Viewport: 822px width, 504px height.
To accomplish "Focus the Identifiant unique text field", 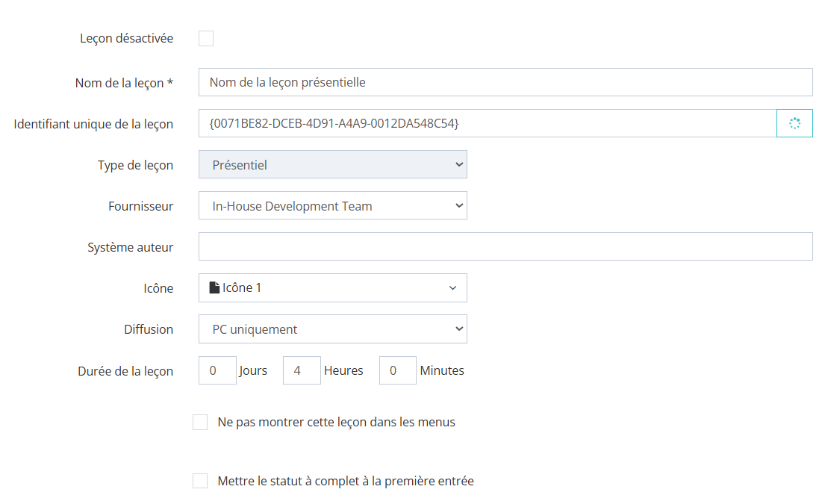I will (x=487, y=123).
